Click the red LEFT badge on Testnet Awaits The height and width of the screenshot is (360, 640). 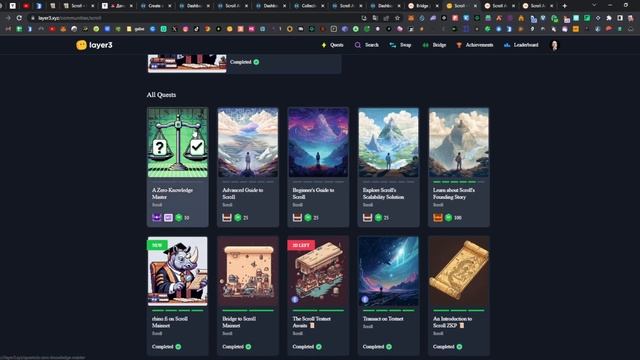tap(301, 245)
